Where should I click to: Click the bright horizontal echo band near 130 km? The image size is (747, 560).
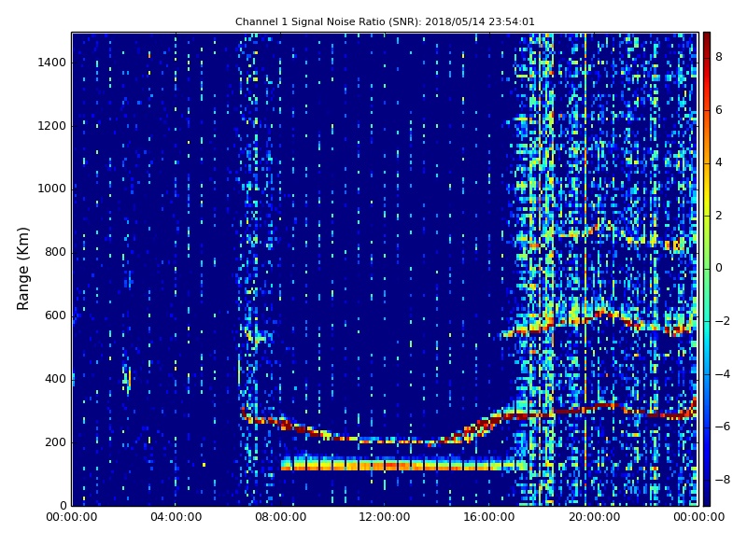tap(405, 464)
